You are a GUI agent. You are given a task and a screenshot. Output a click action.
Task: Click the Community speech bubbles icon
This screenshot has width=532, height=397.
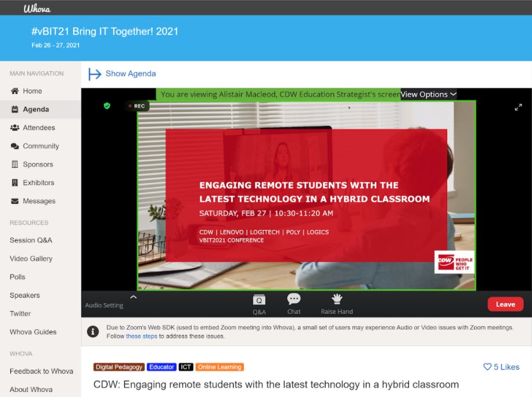[15, 146]
